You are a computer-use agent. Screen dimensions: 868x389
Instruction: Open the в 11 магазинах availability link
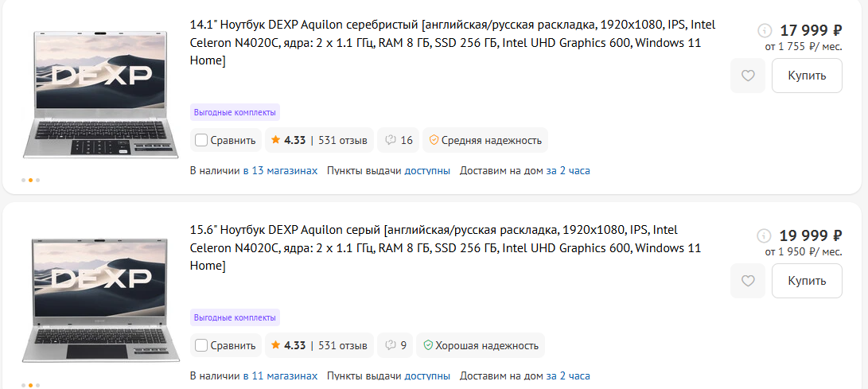point(280,375)
